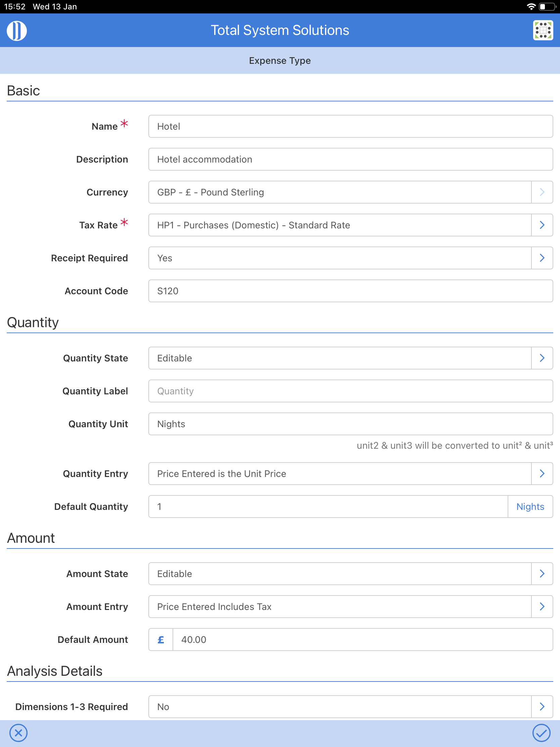
Task: Tap the Nights unit button
Action: [x=530, y=507]
